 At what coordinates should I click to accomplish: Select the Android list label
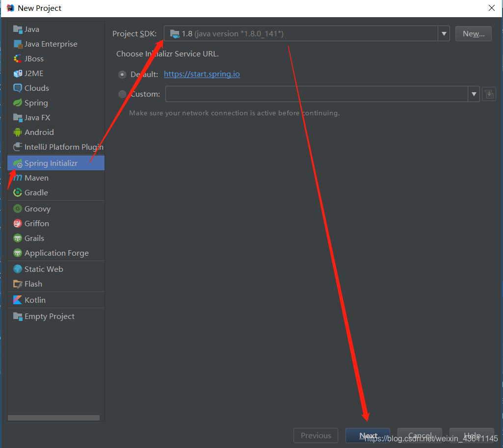coord(39,132)
